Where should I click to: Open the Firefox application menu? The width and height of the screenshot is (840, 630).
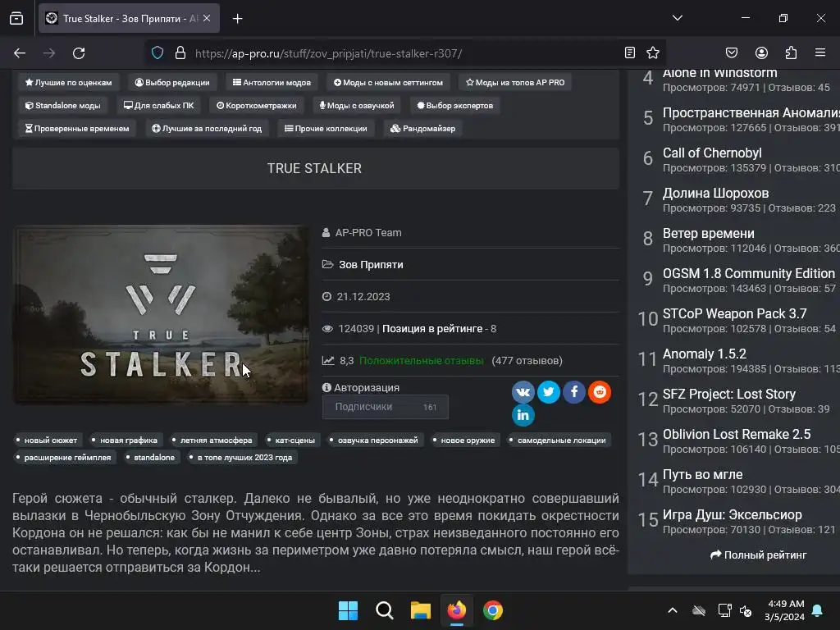coord(820,52)
